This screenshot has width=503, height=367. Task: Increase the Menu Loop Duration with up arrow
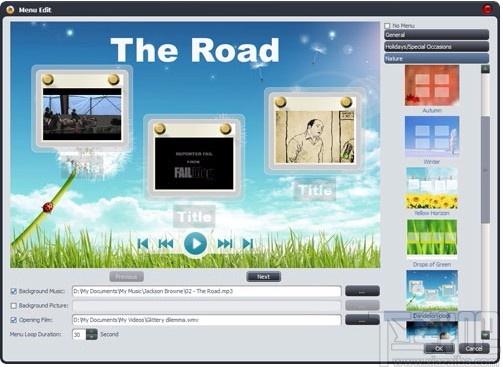(x=92, y=332)
